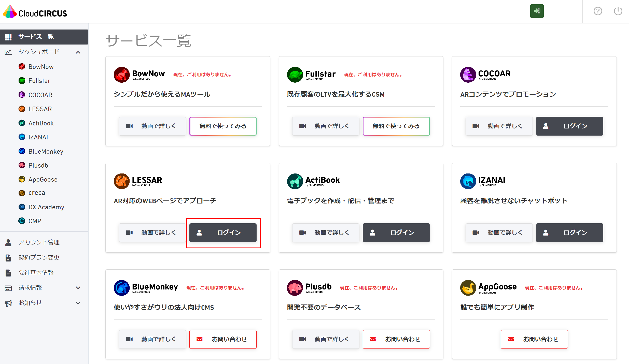Viewport: 629px width, 364px height.
Task: Click Fullstar card 動画で詳しく button
Action: click(x=326, y=126)
